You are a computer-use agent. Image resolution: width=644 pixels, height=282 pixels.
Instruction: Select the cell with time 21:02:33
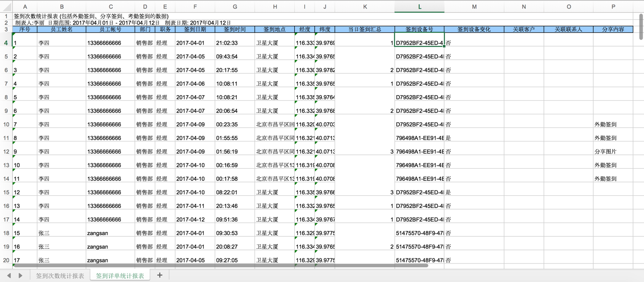(x=235, y=40)
